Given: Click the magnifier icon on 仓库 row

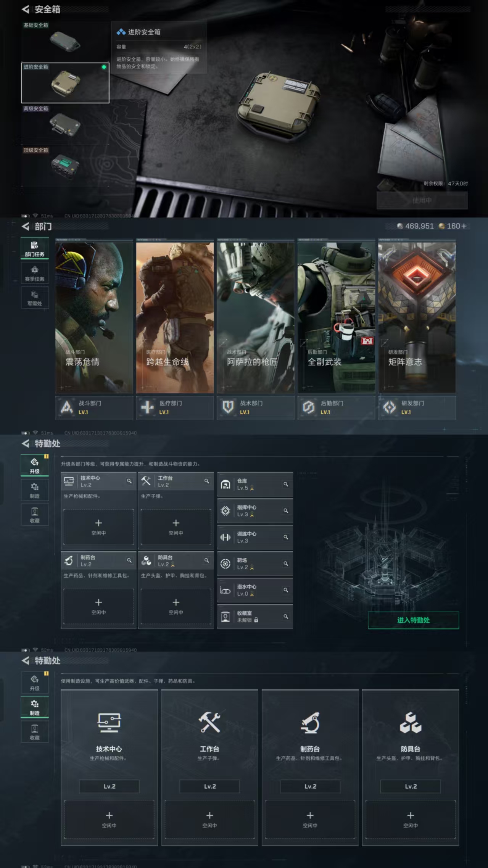Looking at the screenshot, I should [x=285, y=484].
